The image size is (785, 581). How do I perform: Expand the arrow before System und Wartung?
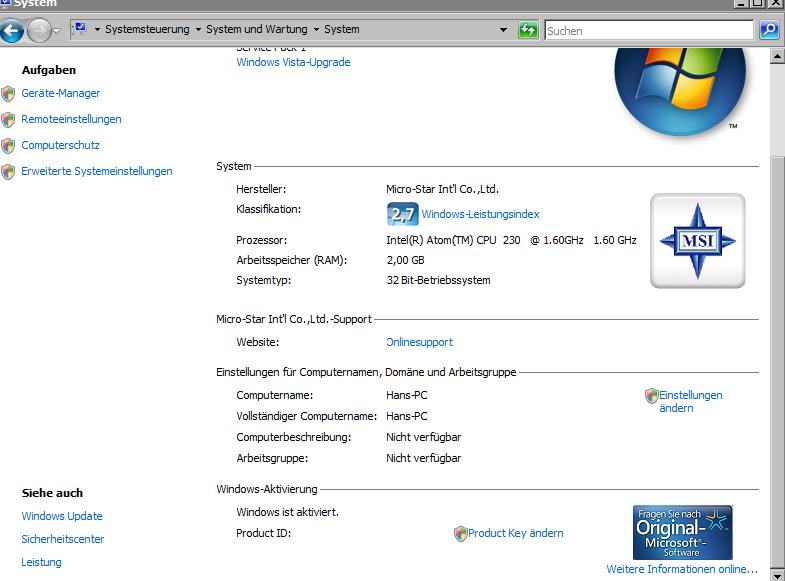point(198,30)
